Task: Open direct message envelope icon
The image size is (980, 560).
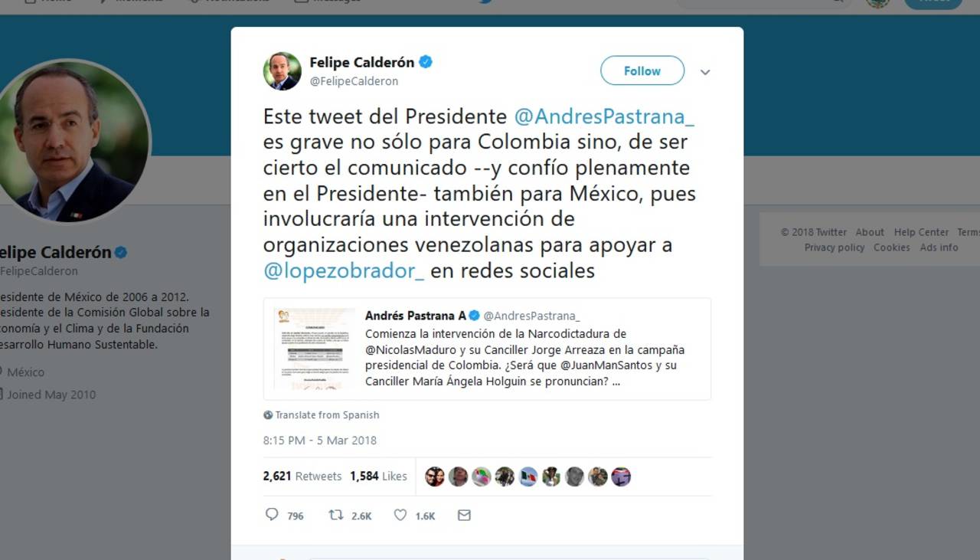Action: point(464,516)
